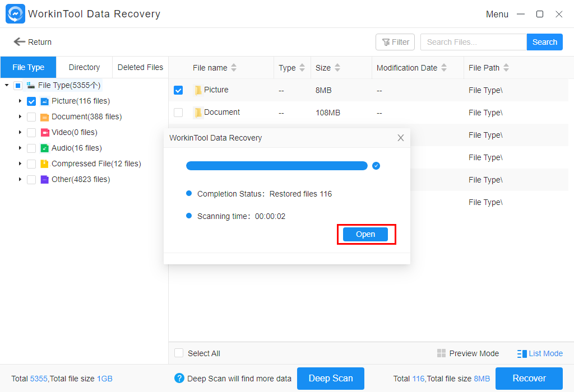Switch to the Directory tab
Viewport: 574px width, 392px height.
tap(84, 67)
